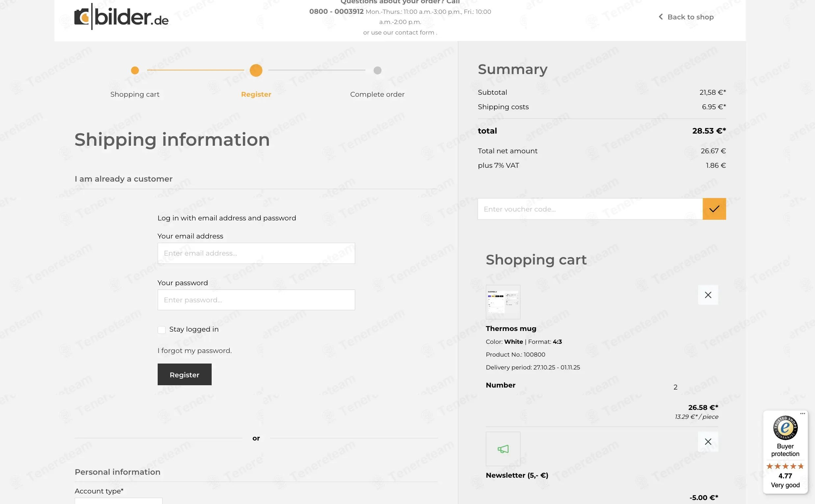Image resolution: width=815 pixels, height=504 pixels.
Task: Click the 26.58 € item price
Action: click(703, 407)
